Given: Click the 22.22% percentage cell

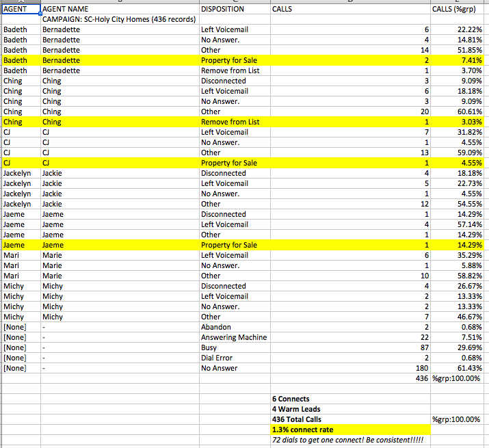Looking at the screenshot, I should click(x=457, y=29).
